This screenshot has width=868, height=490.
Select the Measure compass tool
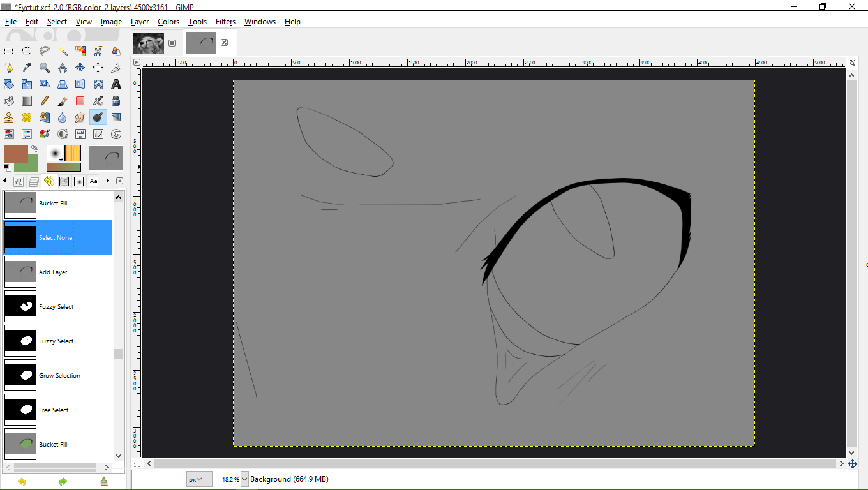[63, 68]
